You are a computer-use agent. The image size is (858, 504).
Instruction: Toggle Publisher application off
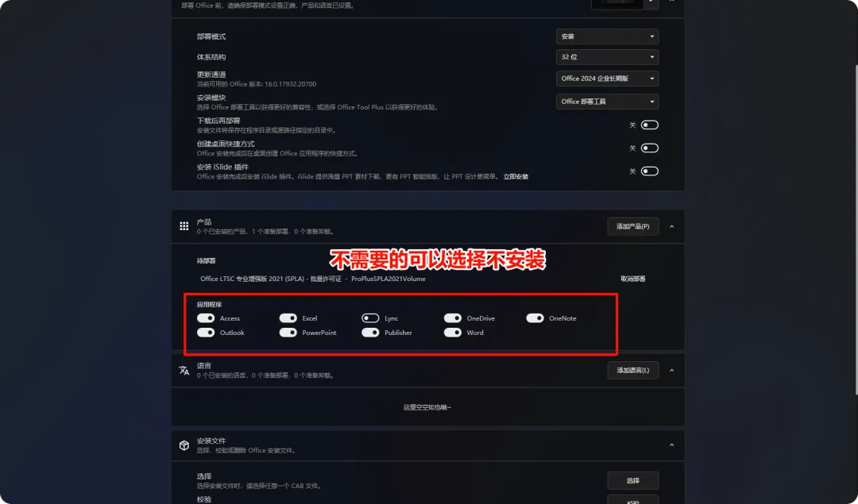370,333
